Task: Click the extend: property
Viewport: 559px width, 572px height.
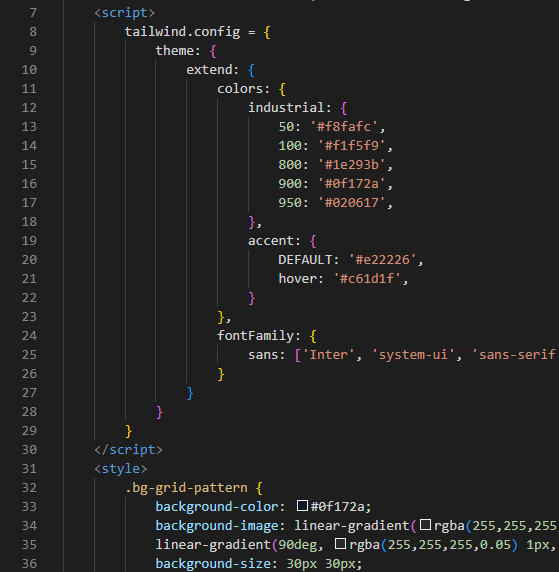Action: point(213,70)
